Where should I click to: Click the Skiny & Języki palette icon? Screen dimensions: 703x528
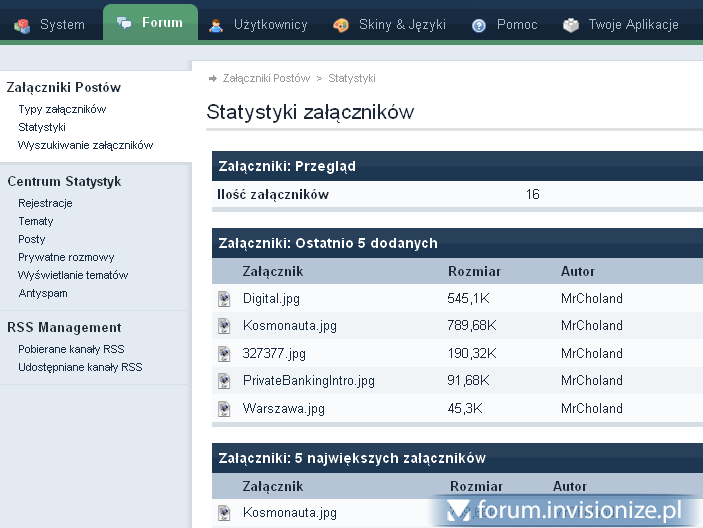click(x=341, y=25)
